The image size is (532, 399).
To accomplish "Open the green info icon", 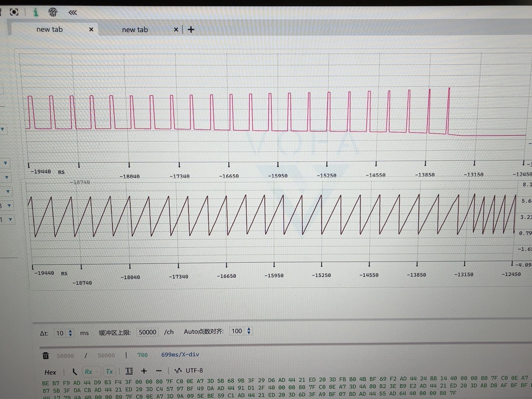I will coord(36,12).
